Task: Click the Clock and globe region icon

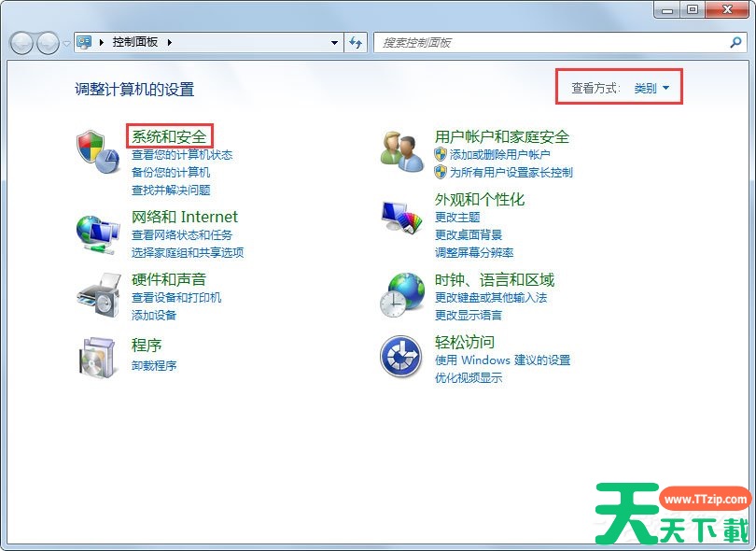Action: 402,295
